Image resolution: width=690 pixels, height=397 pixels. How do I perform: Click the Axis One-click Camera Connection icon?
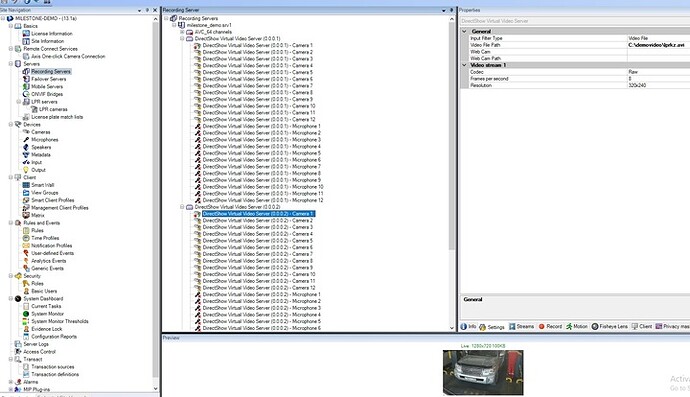point(26,56)
